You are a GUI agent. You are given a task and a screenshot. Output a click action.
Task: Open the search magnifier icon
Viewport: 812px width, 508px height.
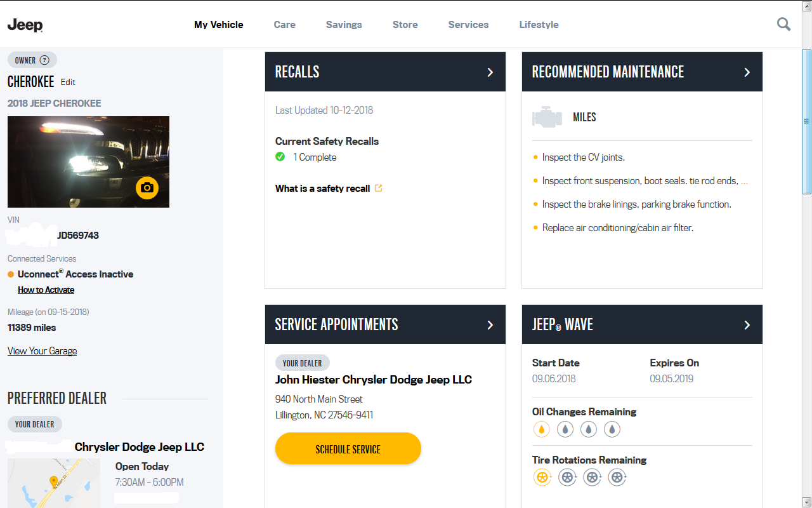784,24
